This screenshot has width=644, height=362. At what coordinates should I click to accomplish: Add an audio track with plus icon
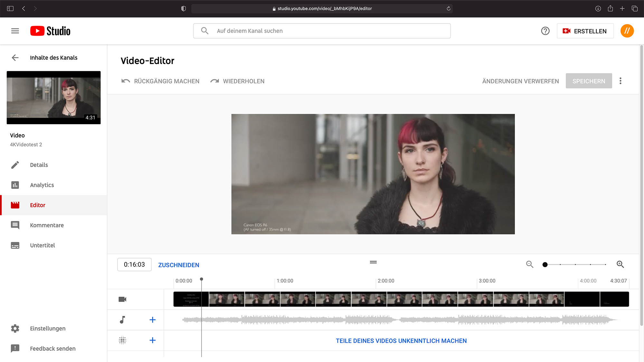pos(153,320)
